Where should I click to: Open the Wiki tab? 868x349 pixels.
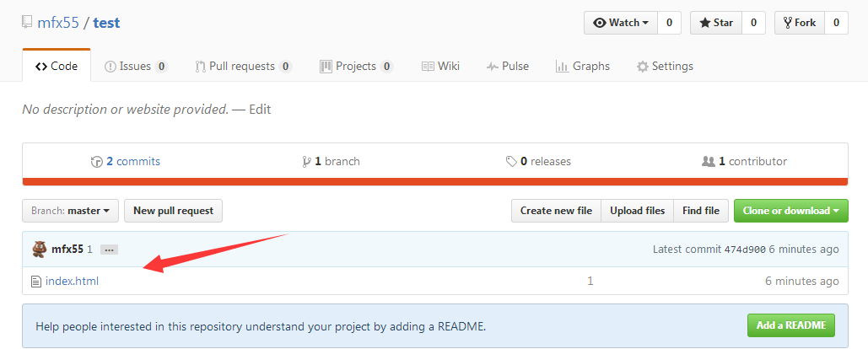pyautogui.click(x=440, y=67)
